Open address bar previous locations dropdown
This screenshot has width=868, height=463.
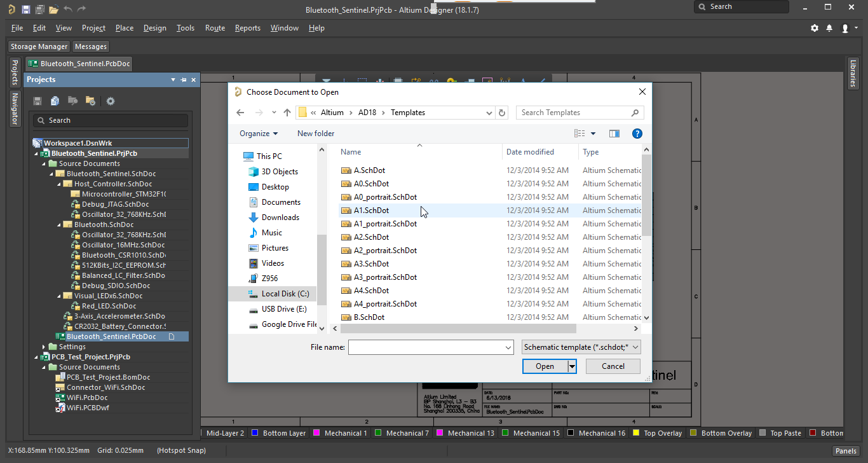(x=489, y=113)
